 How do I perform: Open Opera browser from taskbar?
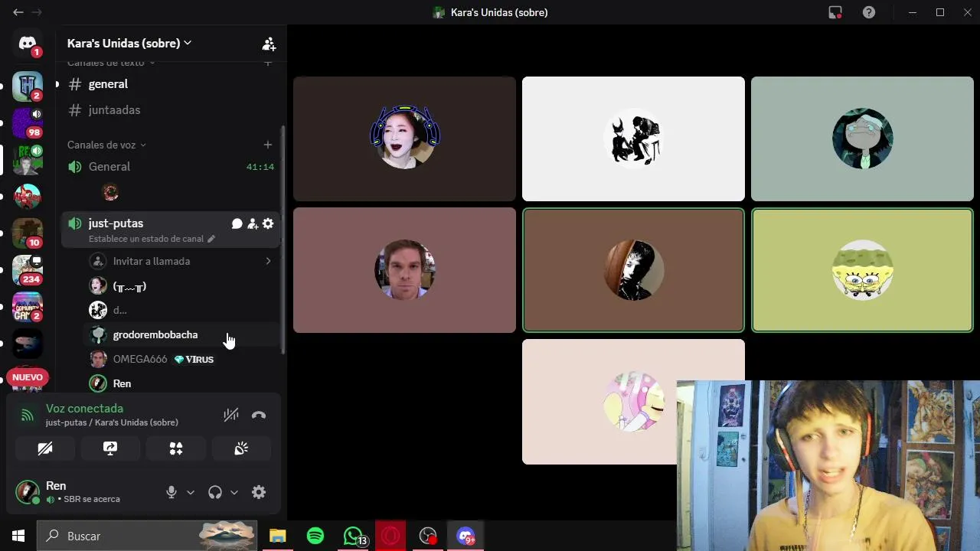click(390, 536)
